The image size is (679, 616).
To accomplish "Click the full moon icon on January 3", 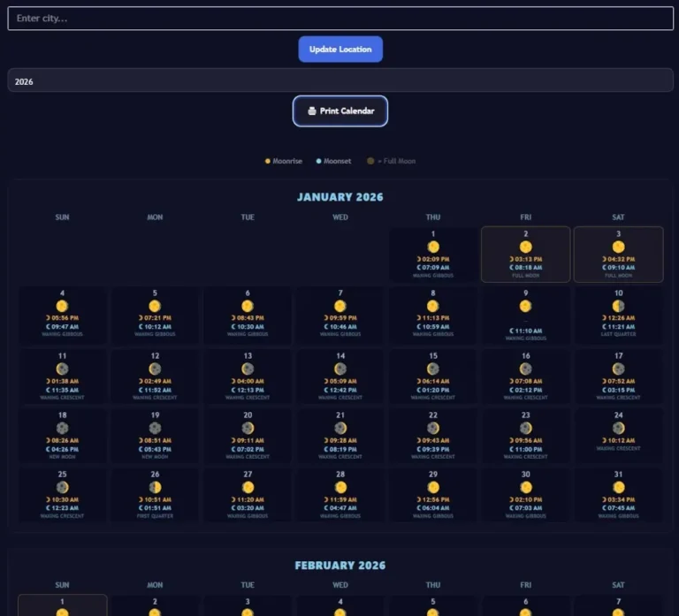I will [618, 247].
